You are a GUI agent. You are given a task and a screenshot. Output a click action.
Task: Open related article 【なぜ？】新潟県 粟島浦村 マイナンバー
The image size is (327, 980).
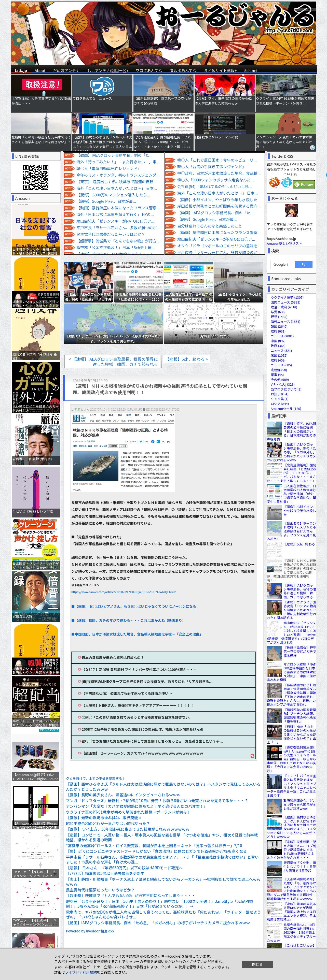[164, 669]
